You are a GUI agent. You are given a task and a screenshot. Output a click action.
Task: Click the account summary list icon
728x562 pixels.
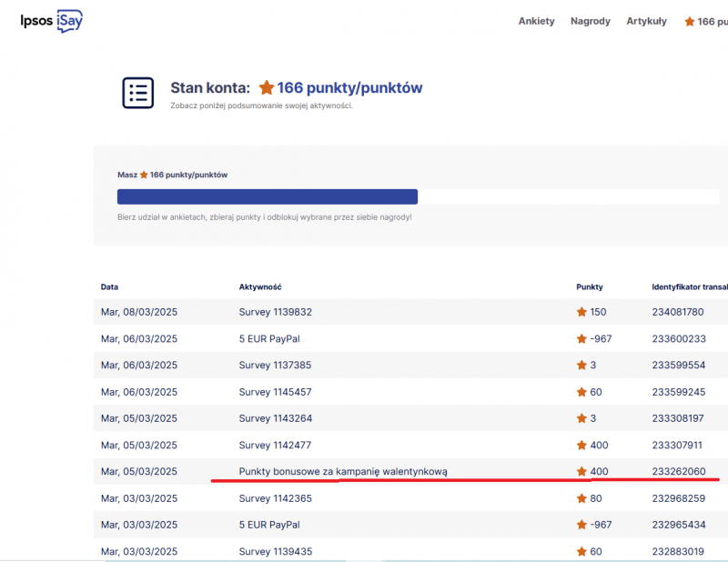click(x=138, y=92)
